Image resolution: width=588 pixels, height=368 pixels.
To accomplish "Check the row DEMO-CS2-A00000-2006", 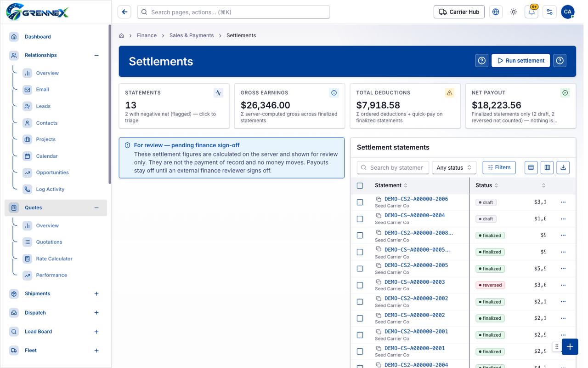I will click(360, 202).
